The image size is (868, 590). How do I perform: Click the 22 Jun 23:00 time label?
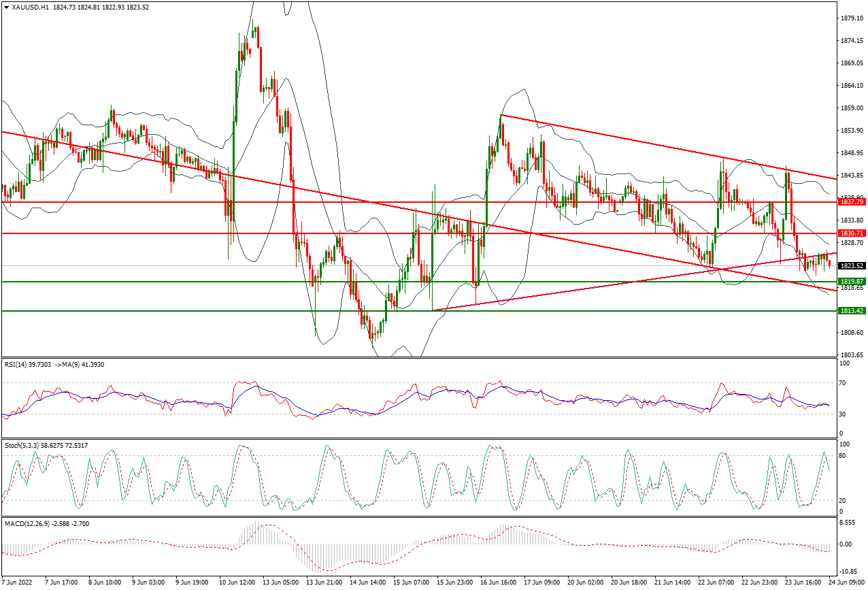click(x=759, y=583)
